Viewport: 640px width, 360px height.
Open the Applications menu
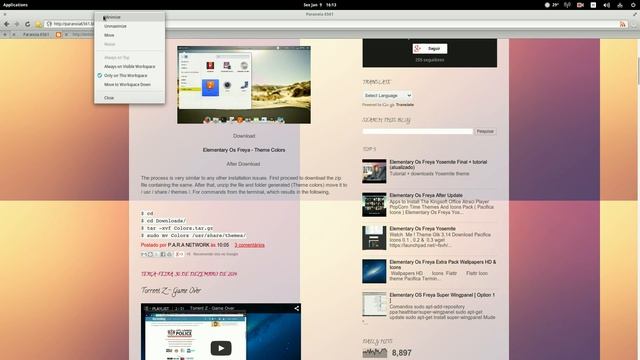point(16,5)
